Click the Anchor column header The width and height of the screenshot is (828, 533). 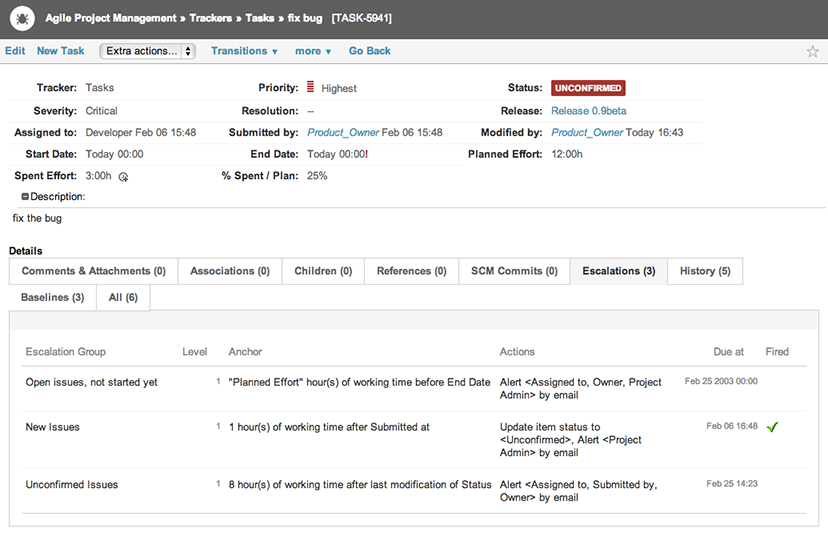(x=245, y=352)
